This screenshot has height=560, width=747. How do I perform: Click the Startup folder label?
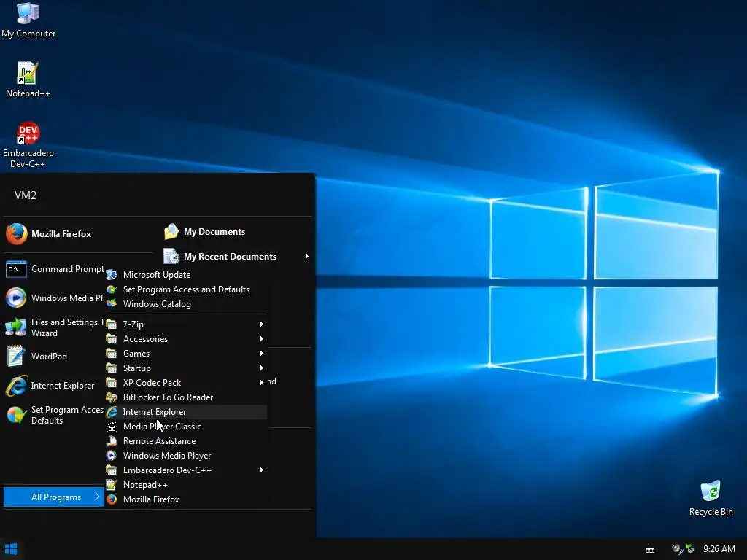click(x=136, y=368)
